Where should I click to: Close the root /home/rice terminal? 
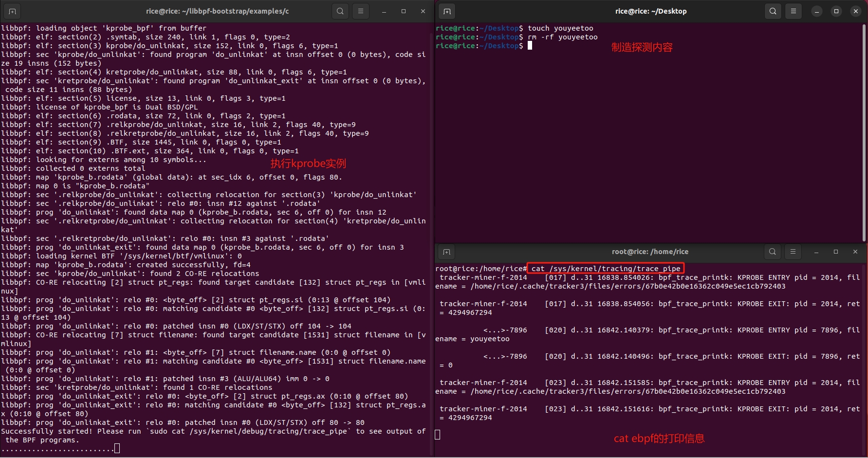(x=855, y=252)
